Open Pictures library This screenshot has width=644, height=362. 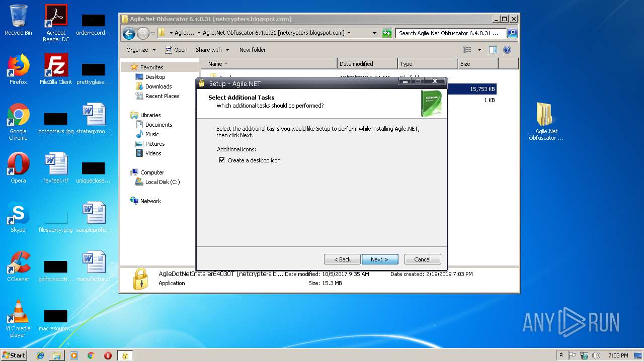pyautogui.click(x=155, y=144)
